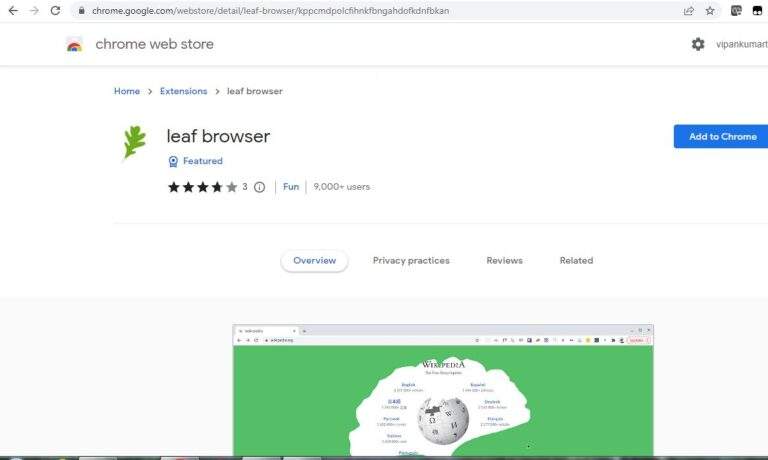Click the star rating display
Viewport: 768px width, 460px height.
202,187
